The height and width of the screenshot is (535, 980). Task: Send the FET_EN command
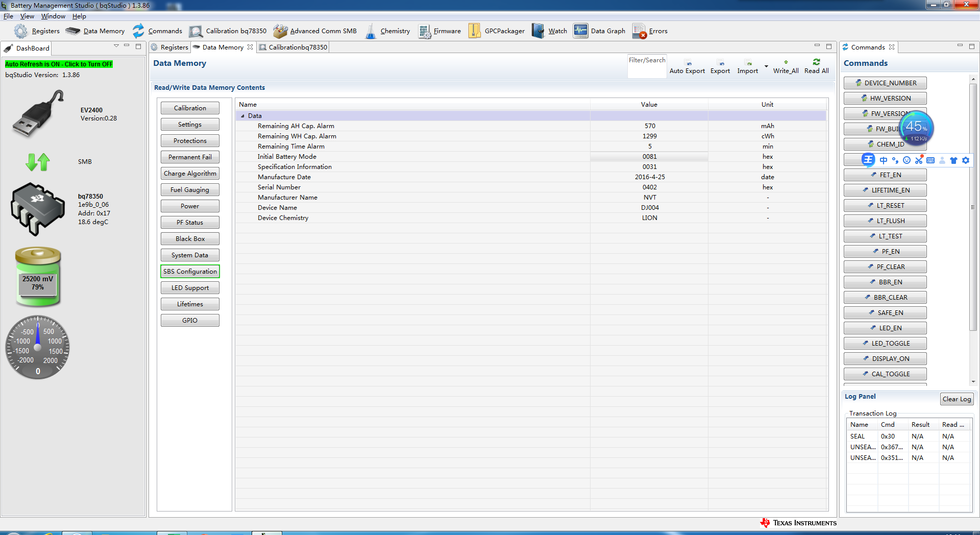pos(885,175)
